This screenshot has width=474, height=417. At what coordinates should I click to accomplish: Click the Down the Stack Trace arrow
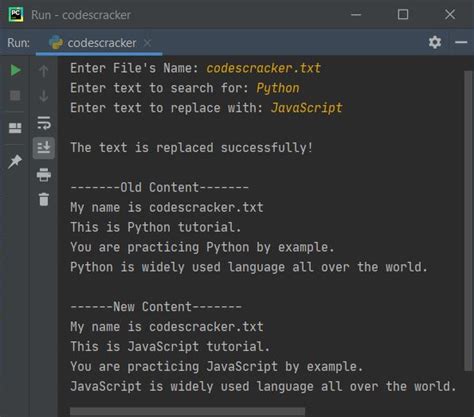click(44, 96)
